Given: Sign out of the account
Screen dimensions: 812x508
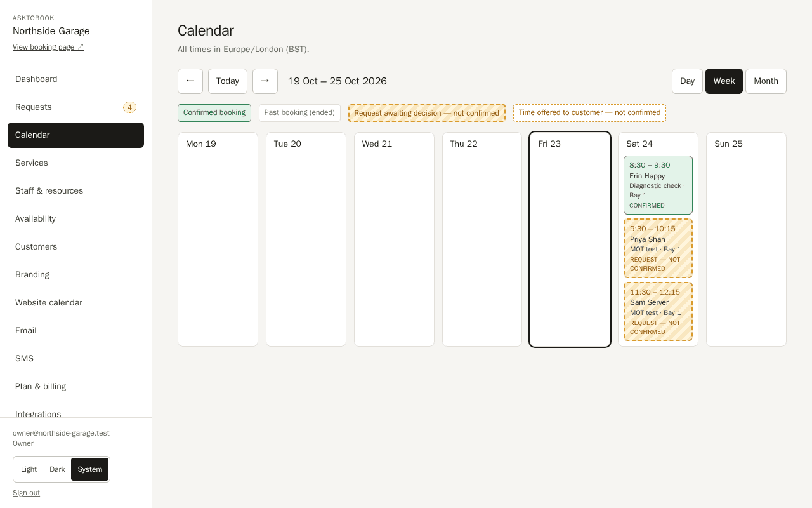Looking at the screenshot, I should coord(26,493).
